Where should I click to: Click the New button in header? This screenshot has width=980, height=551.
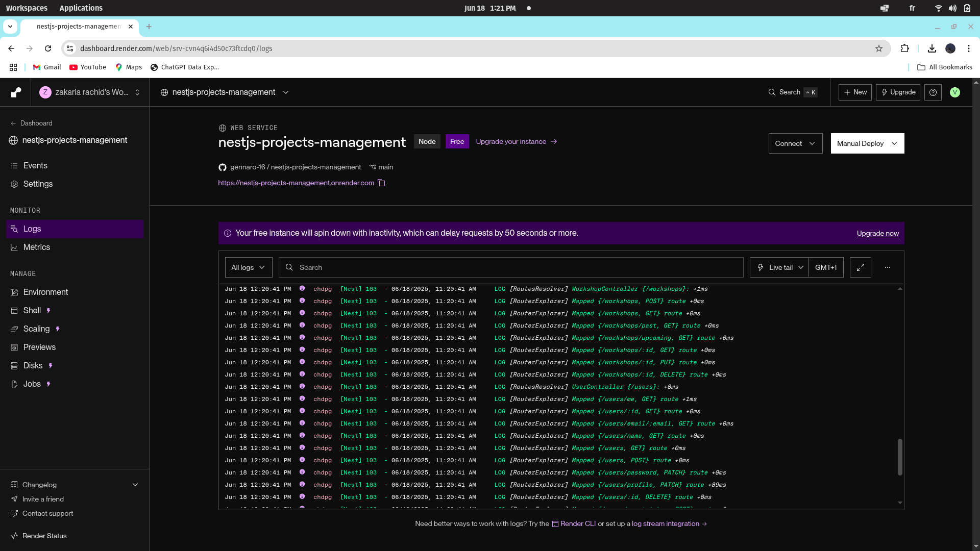point(855,92)
